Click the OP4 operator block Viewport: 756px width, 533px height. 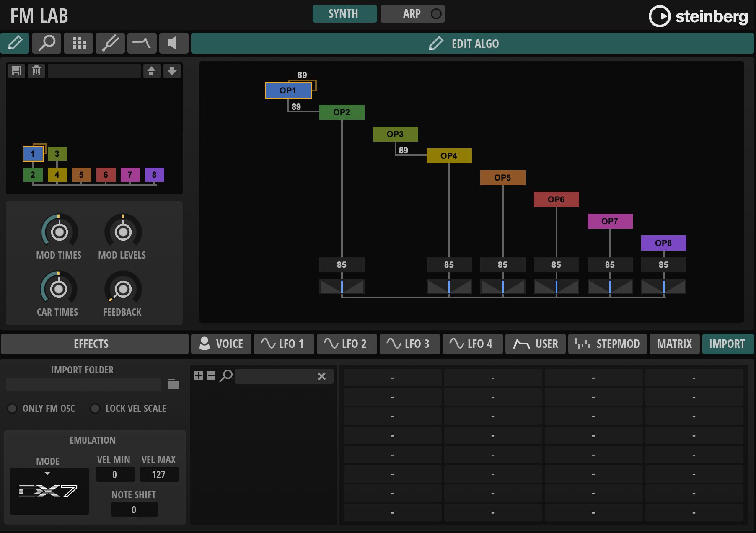coord(449,156)
